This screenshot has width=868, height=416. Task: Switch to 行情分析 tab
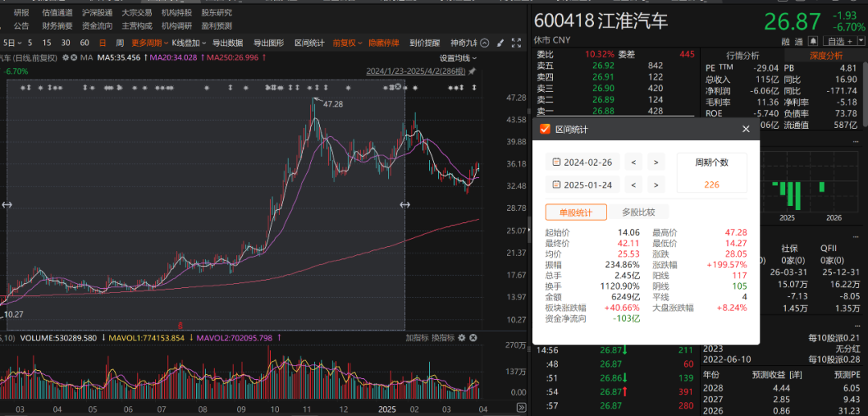743,56
